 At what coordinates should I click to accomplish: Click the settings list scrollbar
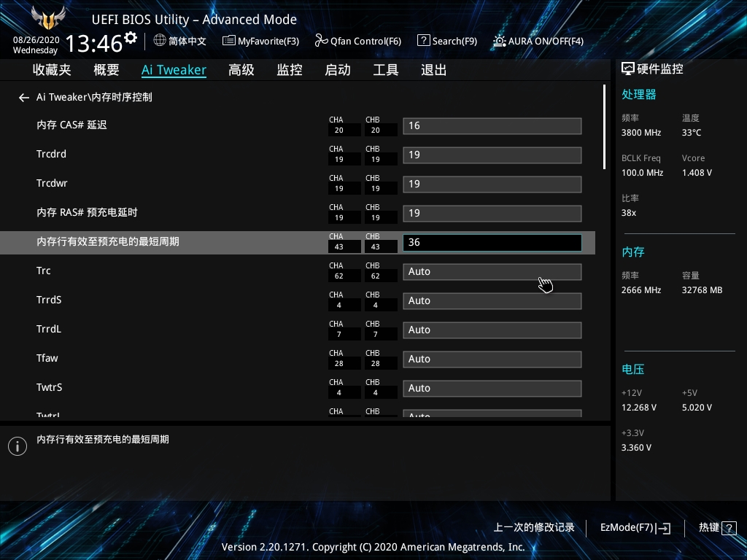pyautogui.click(x=604, y=127)
